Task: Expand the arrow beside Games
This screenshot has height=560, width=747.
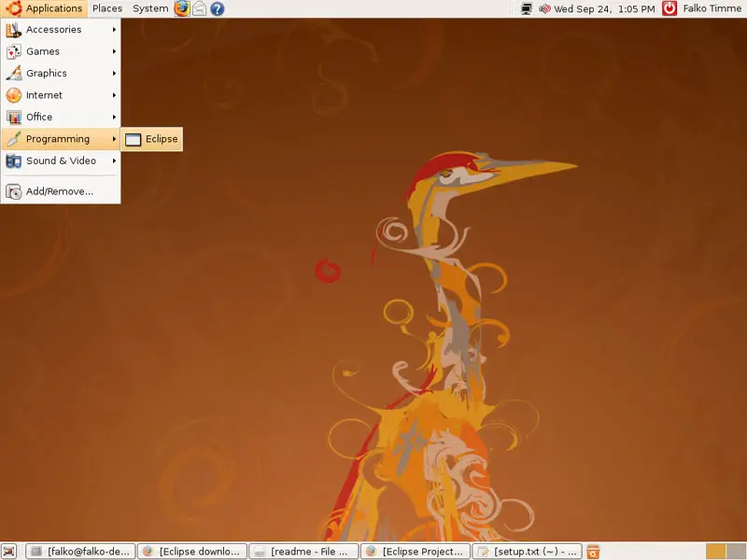Action: point(114,51)
